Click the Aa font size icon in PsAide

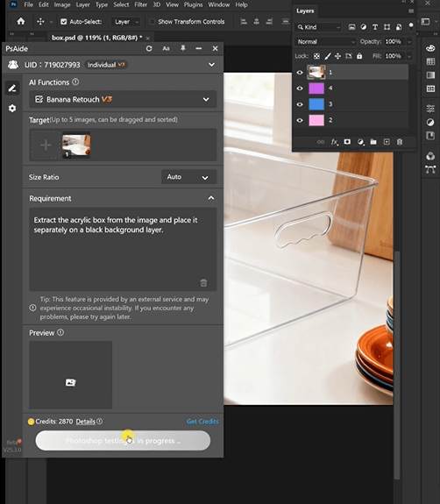(x=166, y=48)
